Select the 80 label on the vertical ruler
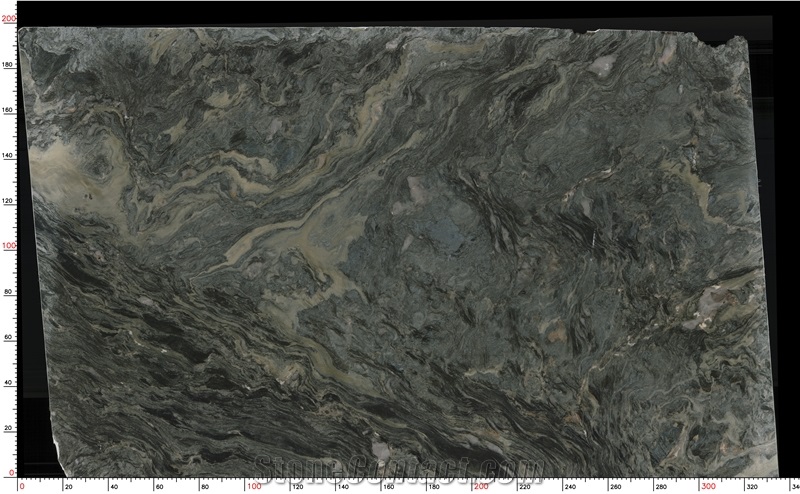800x494 pixels. 10,292
